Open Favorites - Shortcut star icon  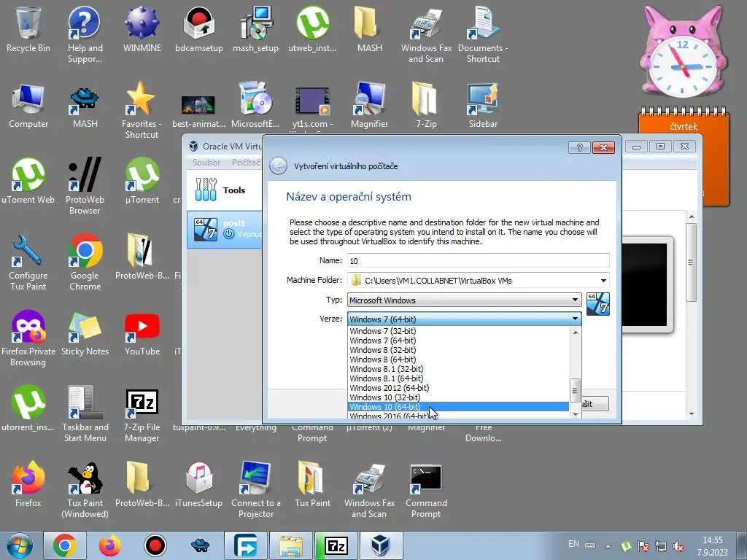pyautogui.click(x=142, y=110)
